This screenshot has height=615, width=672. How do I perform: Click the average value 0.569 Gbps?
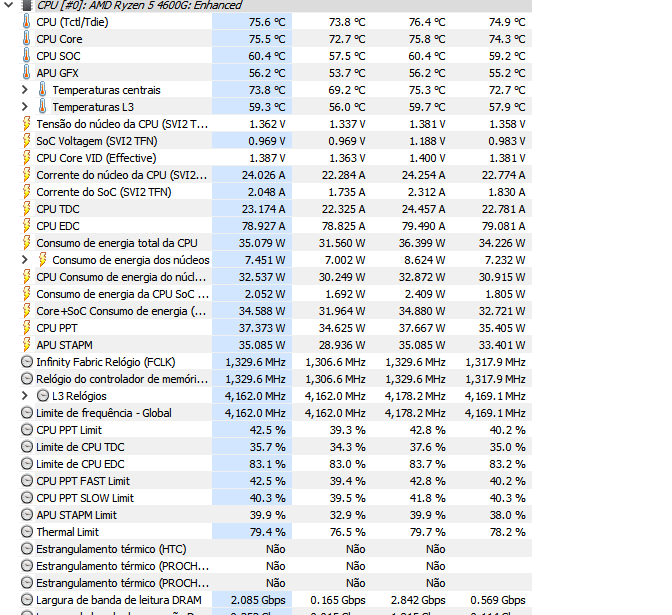[498, 600]
